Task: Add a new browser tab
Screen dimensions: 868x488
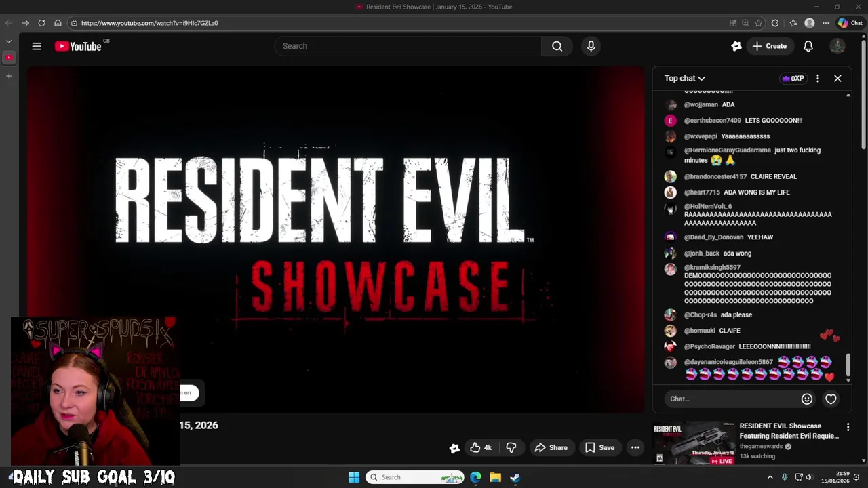Action: (x=9, y=76)
